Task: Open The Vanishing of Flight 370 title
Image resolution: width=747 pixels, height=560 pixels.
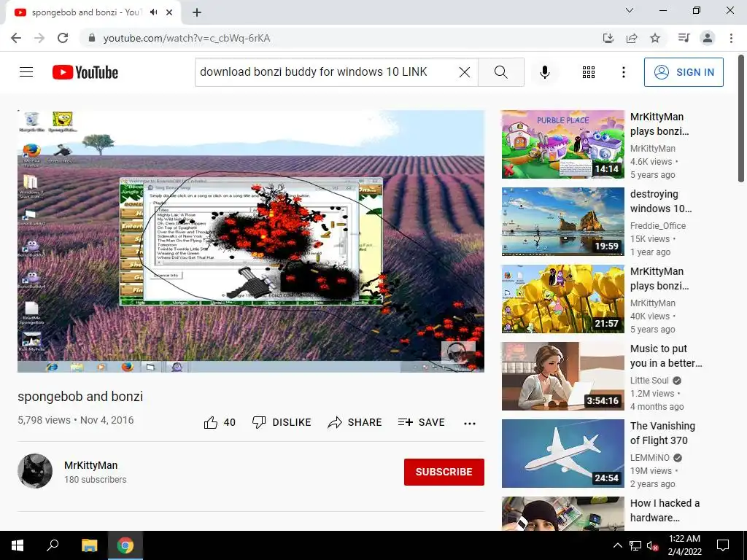Action: click(662, 433)
